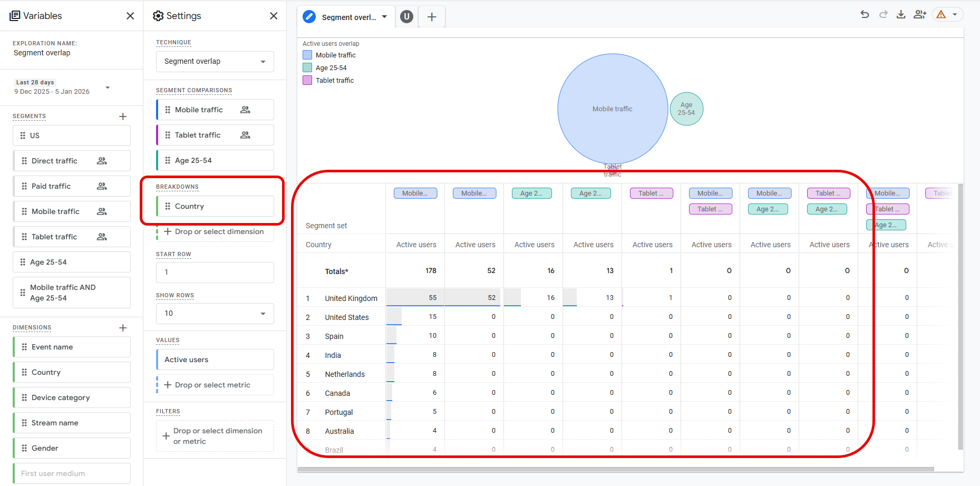Click the Netherlands row label
Viewport: 980px width, 486px height.
(x=345, y=374)
